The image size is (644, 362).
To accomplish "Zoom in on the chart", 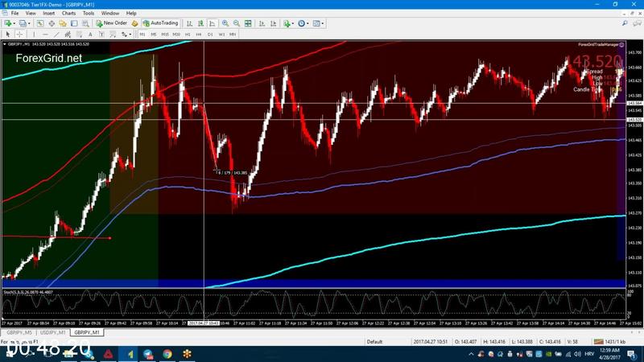I will pos(225,23).
